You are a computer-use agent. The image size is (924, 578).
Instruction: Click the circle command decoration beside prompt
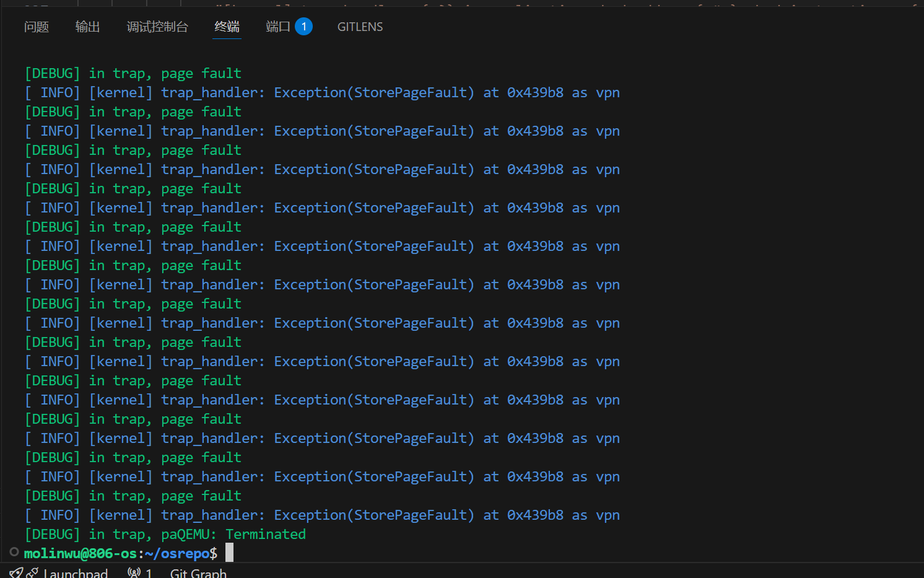click(14, 552)
